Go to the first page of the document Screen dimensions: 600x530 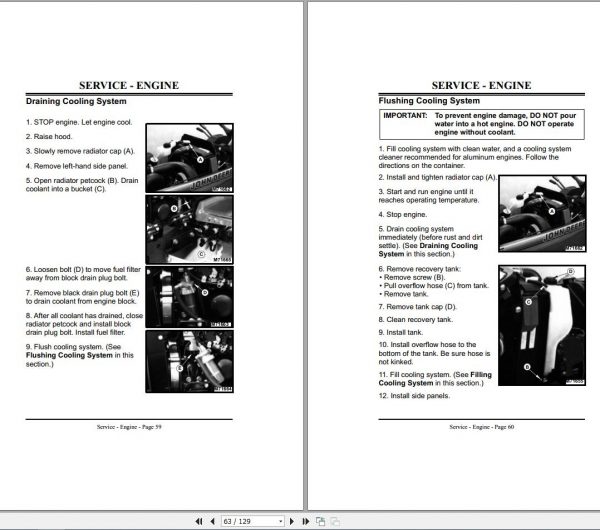[x=199, y=521]
